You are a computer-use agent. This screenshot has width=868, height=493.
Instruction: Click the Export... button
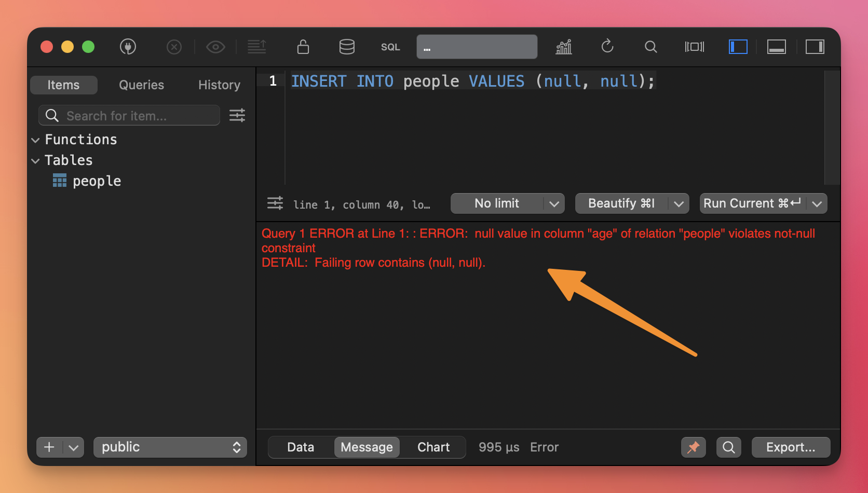click(791, 447)
